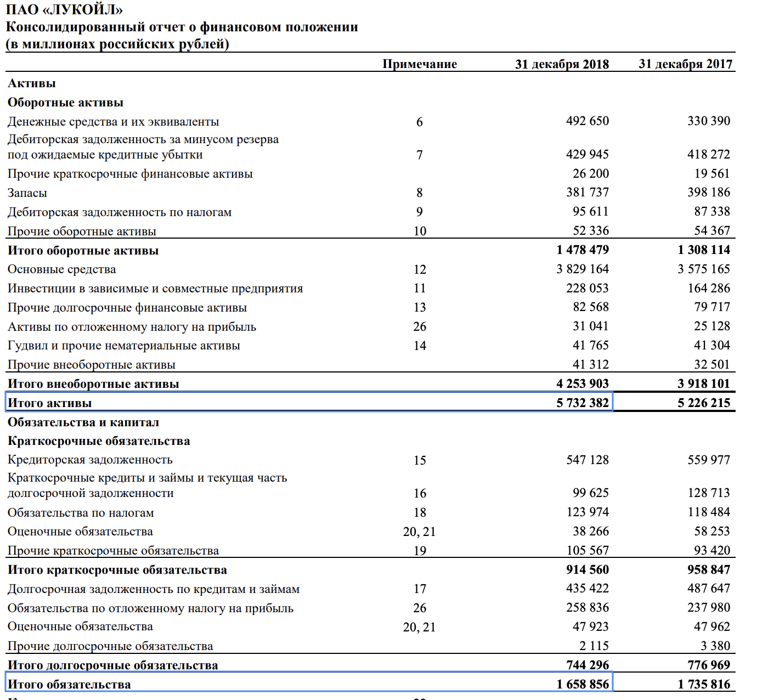Click the heading 'ПАО «ЛУКОЙЛ»'
757x700 pixels.
coord(64,10)
